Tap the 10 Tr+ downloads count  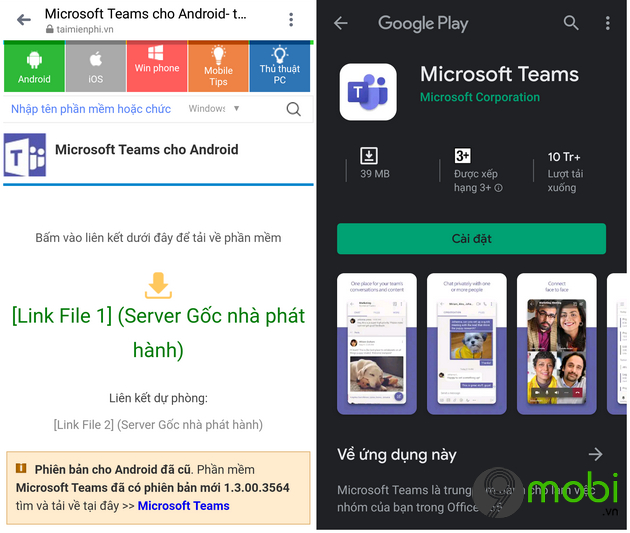(564, 157)
